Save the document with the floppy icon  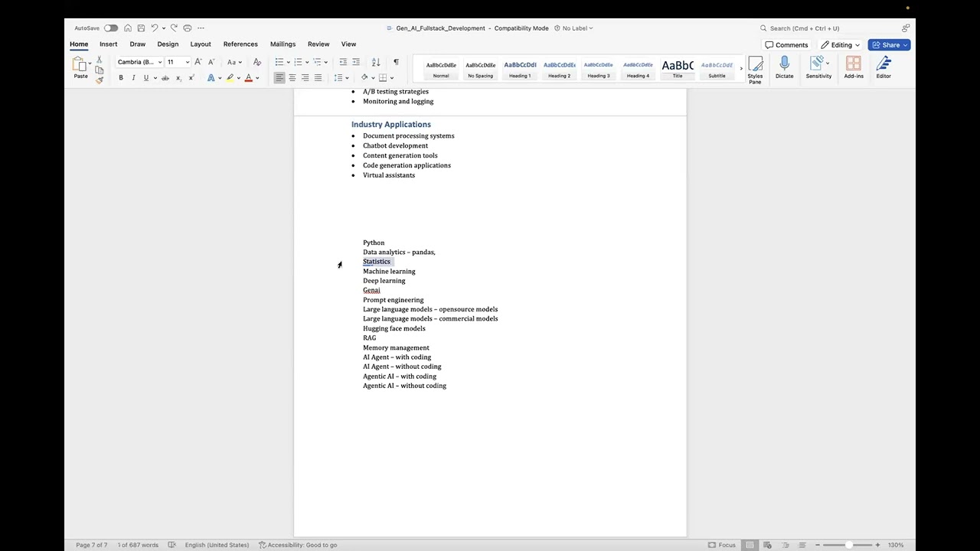(141, 28)
